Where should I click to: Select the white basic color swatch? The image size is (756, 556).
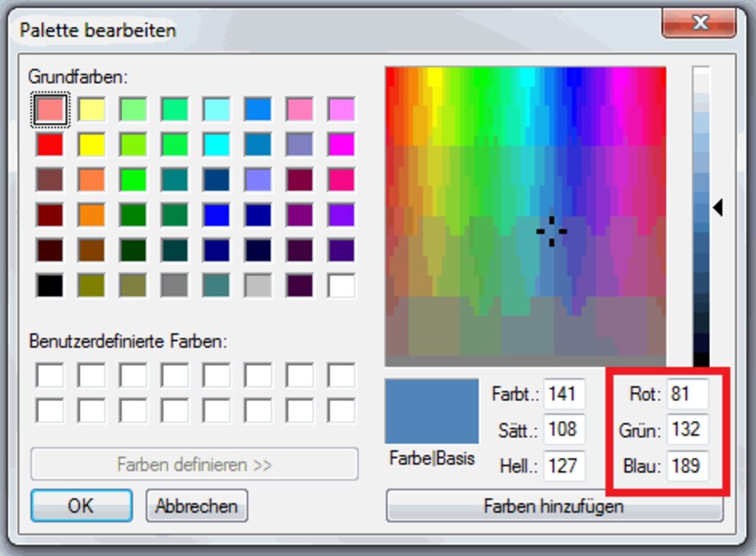tap(341, 286)
